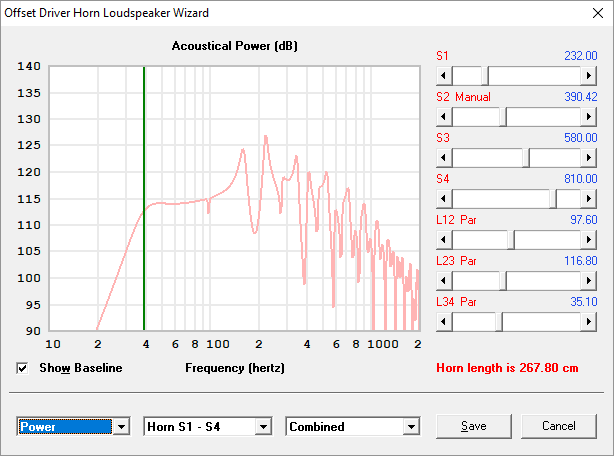Click the green vertical marker line on chart
This screenshot has width=614, height=456.
[144, 198]
